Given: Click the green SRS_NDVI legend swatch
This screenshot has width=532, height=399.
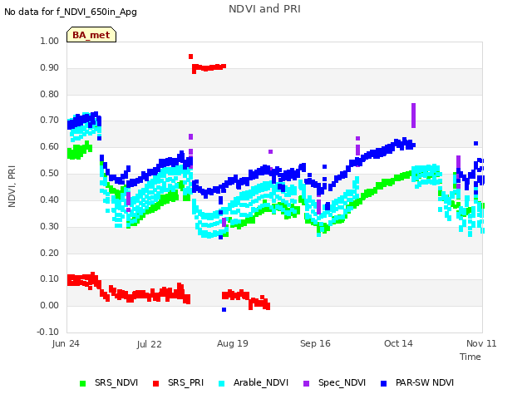Looking at the screenshot, I should pyautogui.click(x=82, y=383).
